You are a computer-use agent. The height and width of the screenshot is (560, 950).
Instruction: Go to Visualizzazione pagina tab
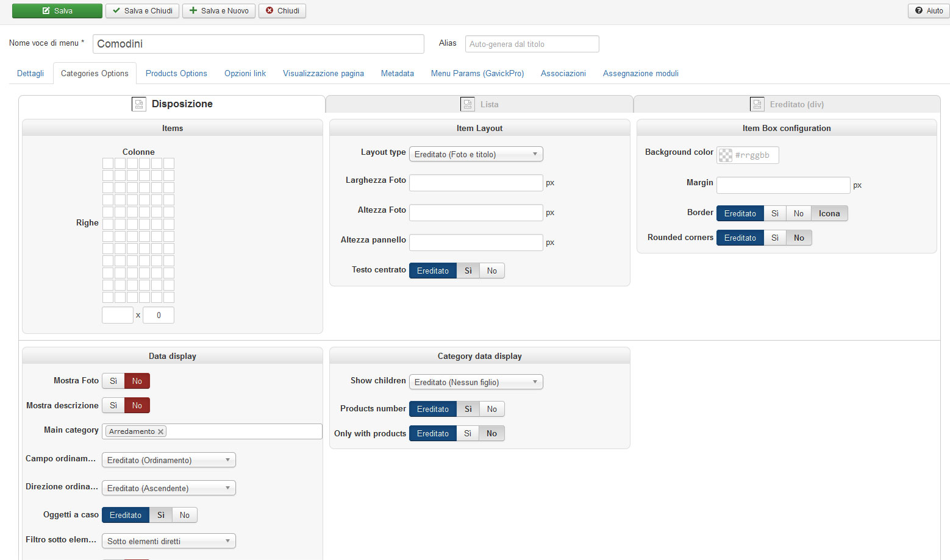click(323, 73)
